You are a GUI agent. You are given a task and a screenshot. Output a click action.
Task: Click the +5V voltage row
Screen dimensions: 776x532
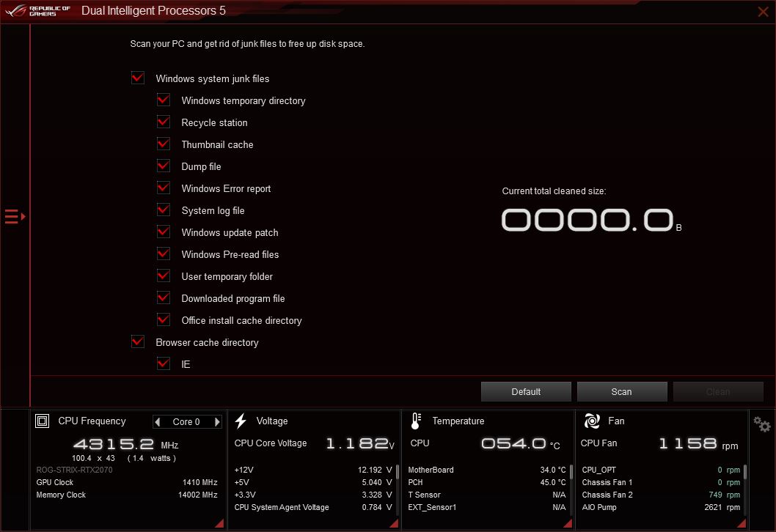(313, 482)
